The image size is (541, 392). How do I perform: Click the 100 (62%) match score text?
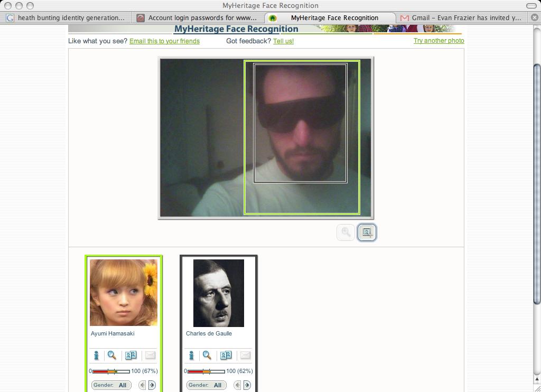coord(239,371)
